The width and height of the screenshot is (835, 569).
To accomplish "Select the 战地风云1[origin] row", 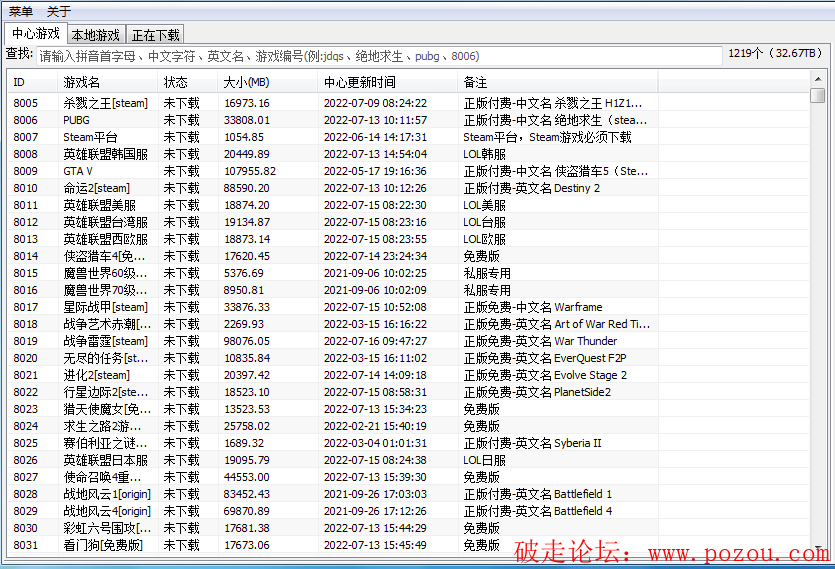I will (409, 494).
